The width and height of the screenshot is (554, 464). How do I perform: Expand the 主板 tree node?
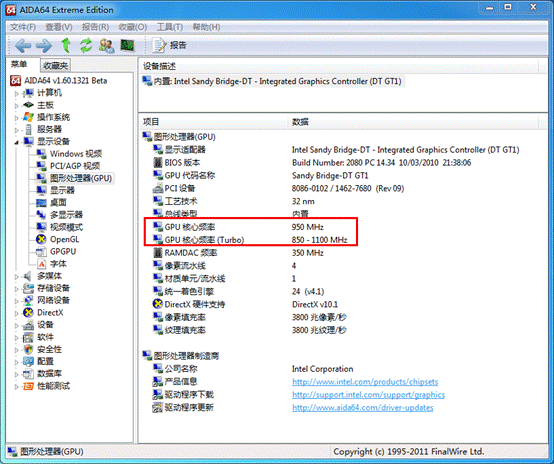(x=16, y=106)
